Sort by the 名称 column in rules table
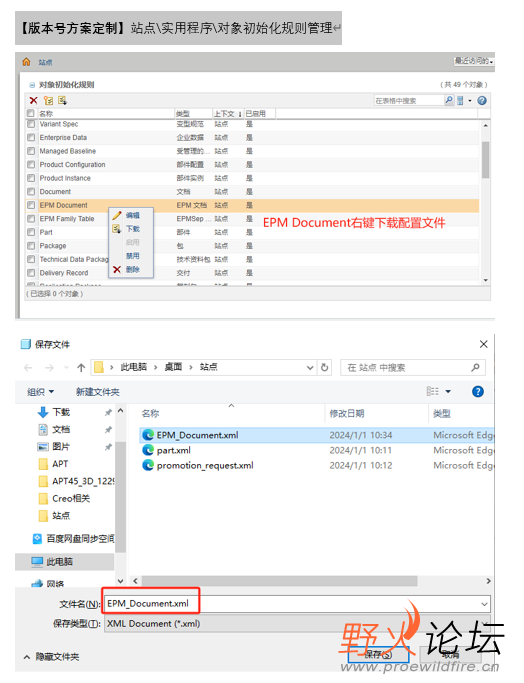This screenshot has height=683, width=524. tap(46, 114)
